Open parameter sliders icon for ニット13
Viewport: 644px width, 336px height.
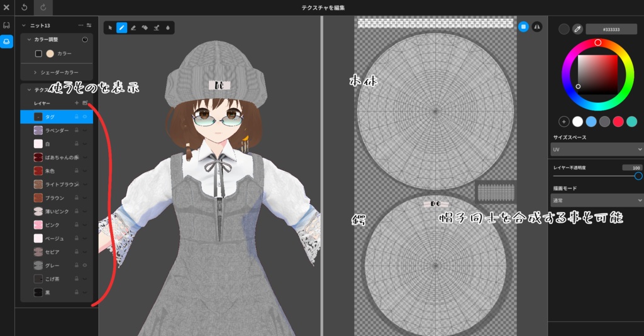point(89,26)
